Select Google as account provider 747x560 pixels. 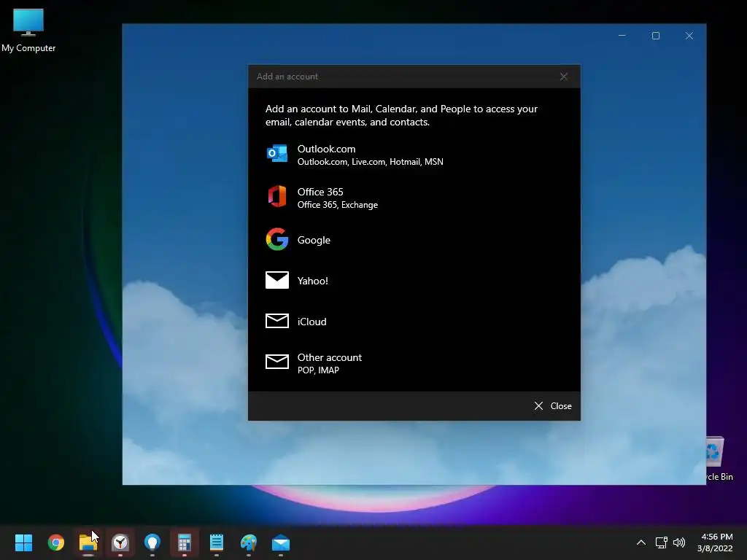click(x=414, y=239)
